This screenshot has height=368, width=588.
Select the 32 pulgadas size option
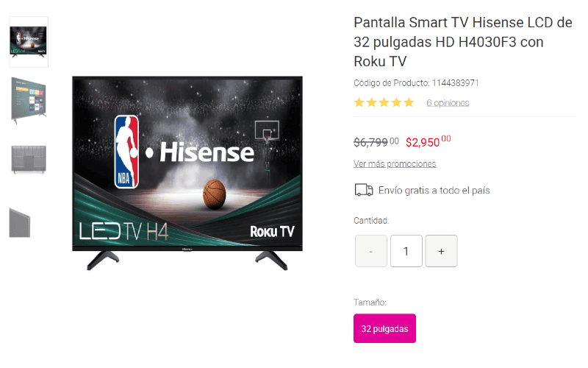coord(384,328)
